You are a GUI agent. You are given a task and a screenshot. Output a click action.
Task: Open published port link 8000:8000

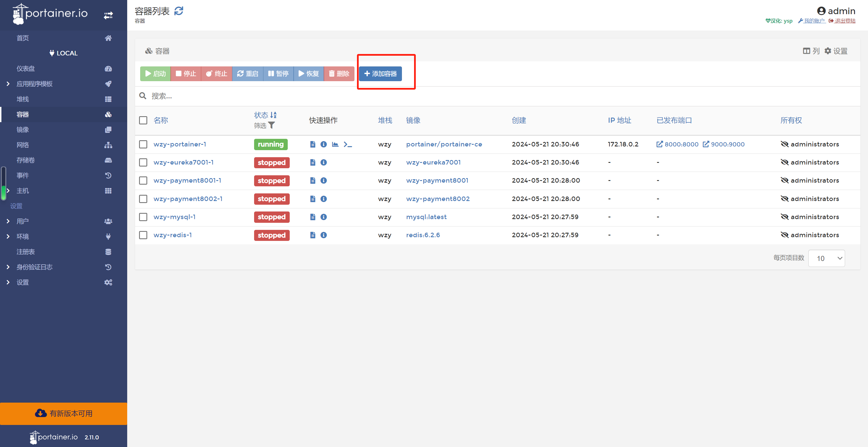click(x=677, y=144)
